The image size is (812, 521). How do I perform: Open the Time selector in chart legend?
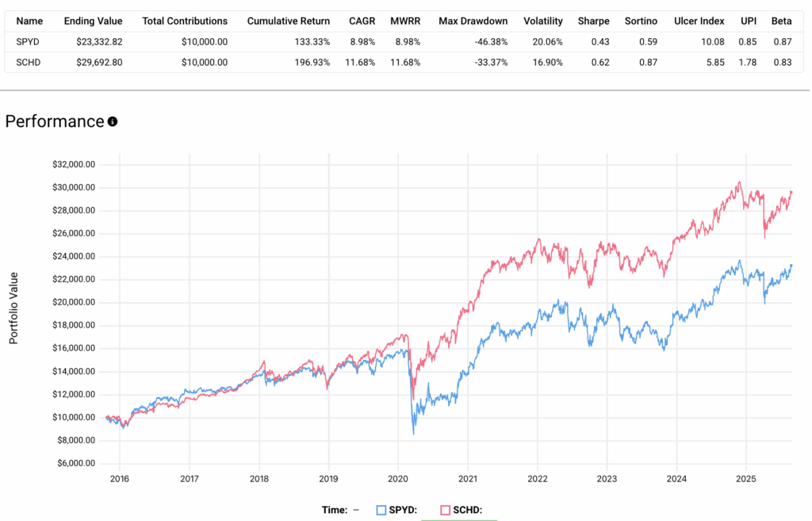333,510
